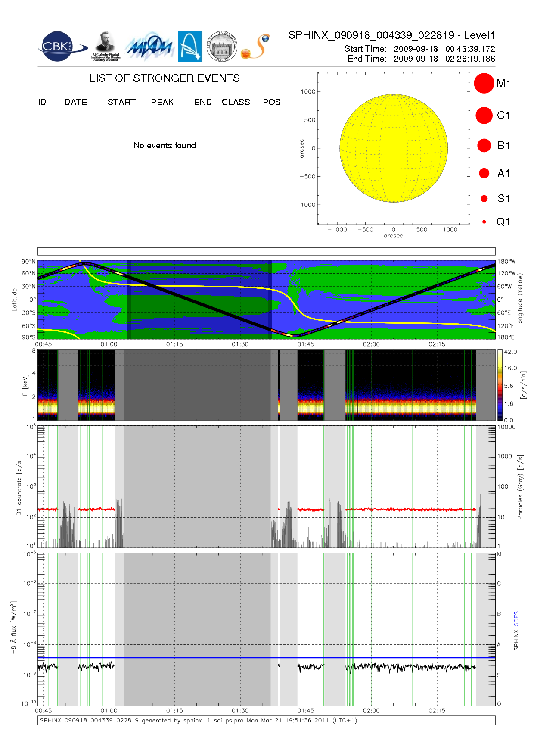
Task: Click the 'No events found' message
Action: click(165, 146)
